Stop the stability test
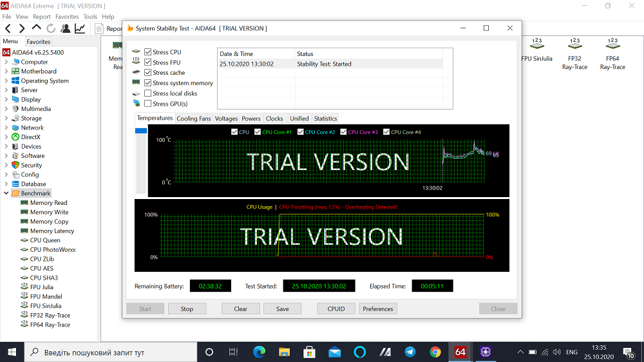The width and height of the screenshot is (644, 362). (x=187, y=309)
